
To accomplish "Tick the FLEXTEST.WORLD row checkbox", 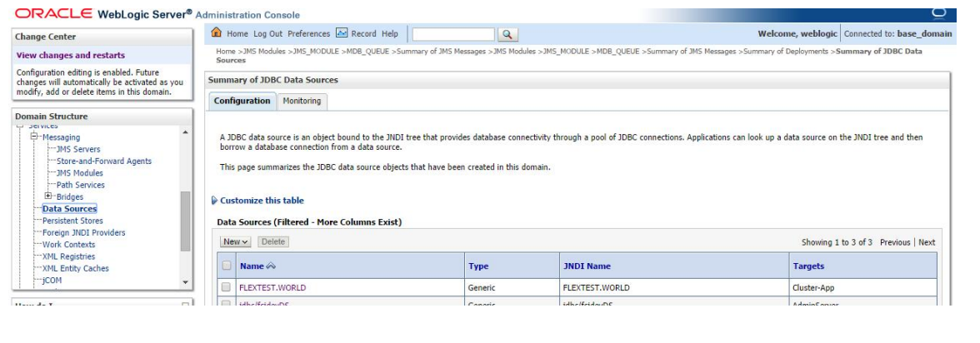I will (x=227, y=287).
